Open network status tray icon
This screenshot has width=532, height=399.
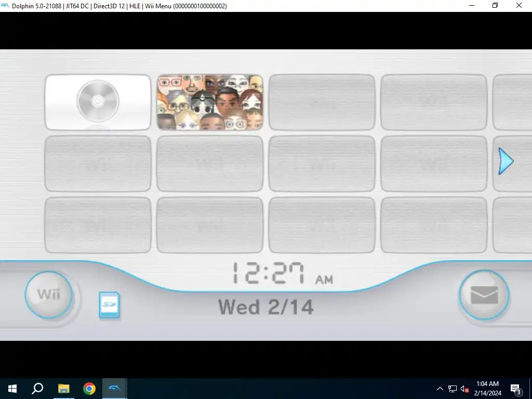[453, 389]
